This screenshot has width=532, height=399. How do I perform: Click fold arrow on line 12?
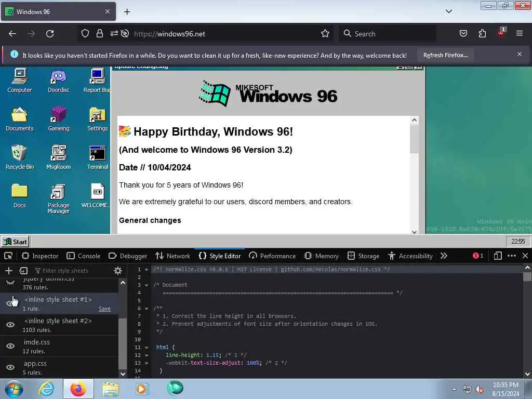coord(147,355)
